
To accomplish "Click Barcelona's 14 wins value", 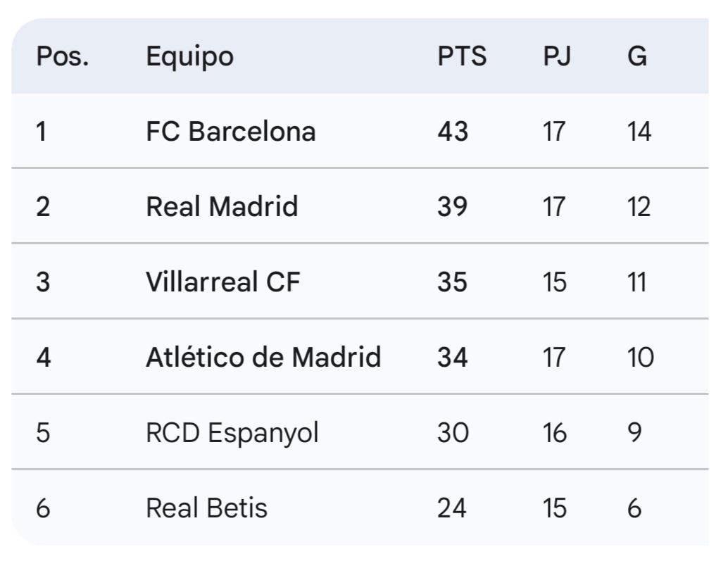I will pos(639,132).
